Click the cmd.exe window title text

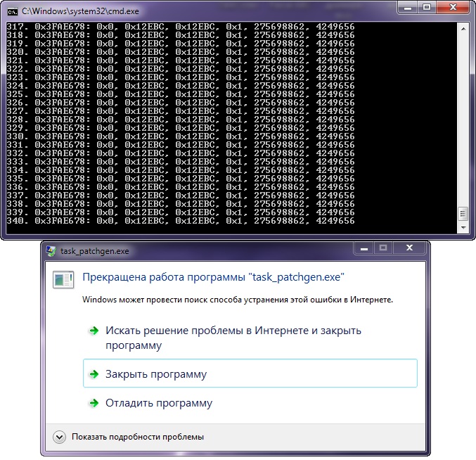pyautogui.click(x=80, y=11)
